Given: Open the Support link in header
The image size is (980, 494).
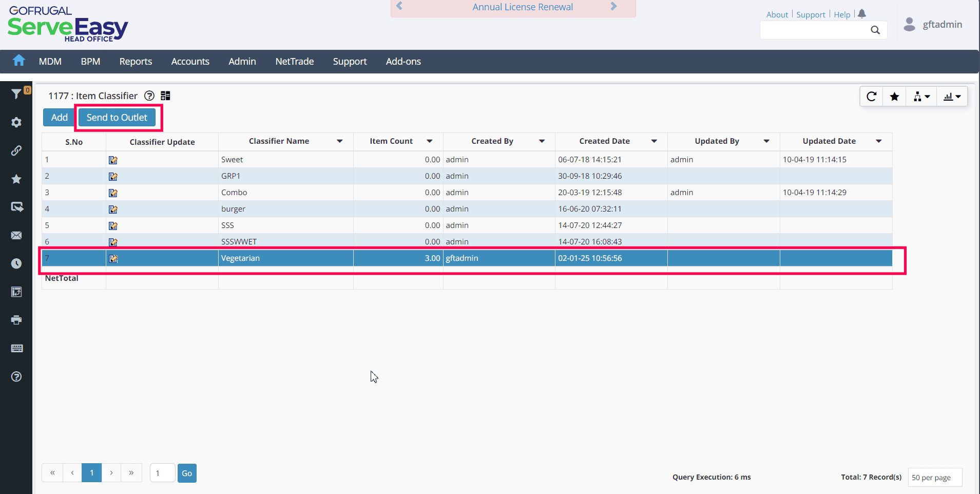Looking at the screenshot, I should [x=811, y=15].
